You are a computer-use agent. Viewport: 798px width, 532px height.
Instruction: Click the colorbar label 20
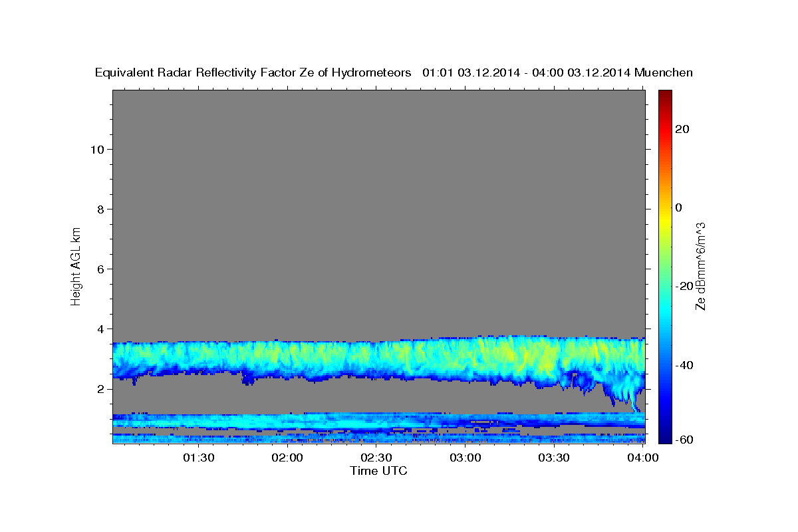tap(682, 129)
